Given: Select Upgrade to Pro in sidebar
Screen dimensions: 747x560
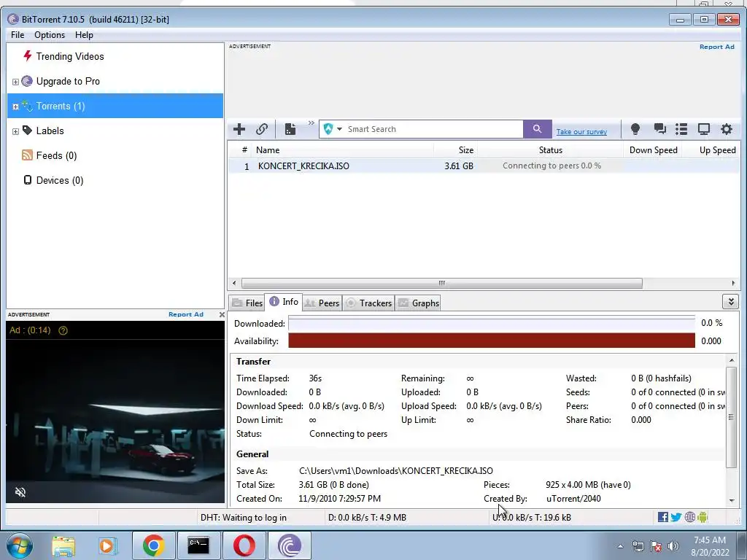Looking at the screenshot, I should (x=68, y=81).
